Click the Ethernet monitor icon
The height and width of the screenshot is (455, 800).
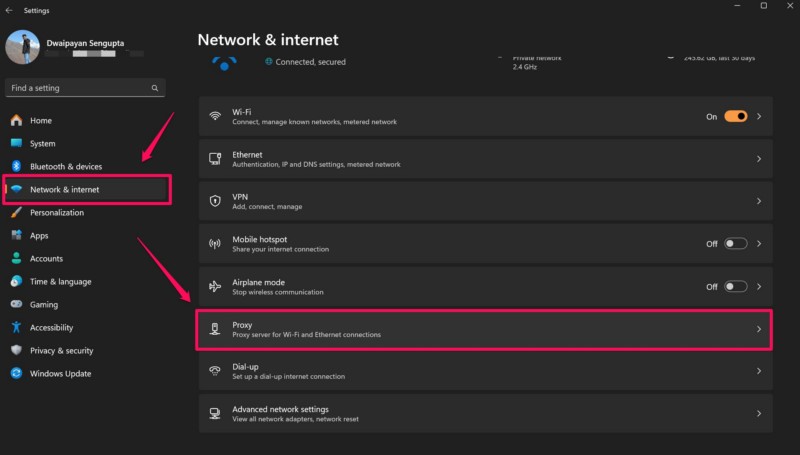pyautogui.click(x=215, y=159)
